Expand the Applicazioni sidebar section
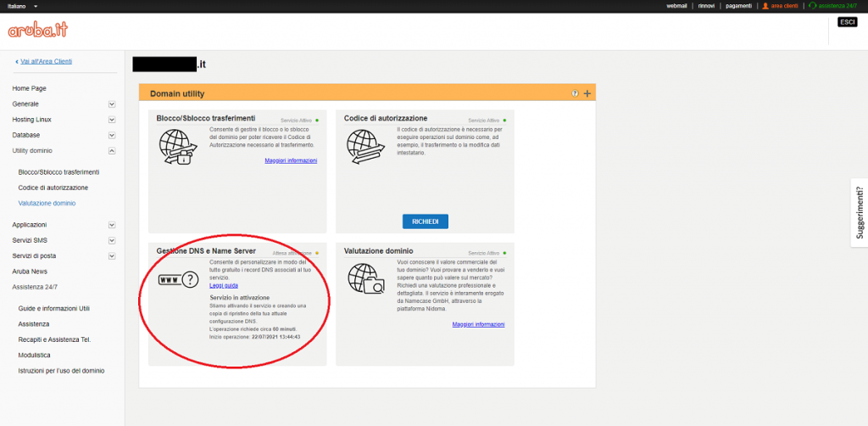 pos(112,225)
